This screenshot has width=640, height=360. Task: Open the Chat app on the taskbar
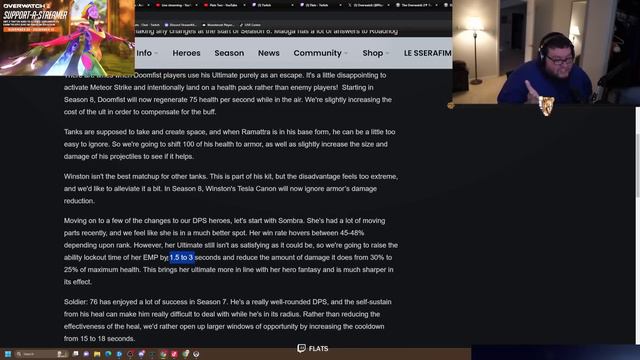click(x=86, y=354)
